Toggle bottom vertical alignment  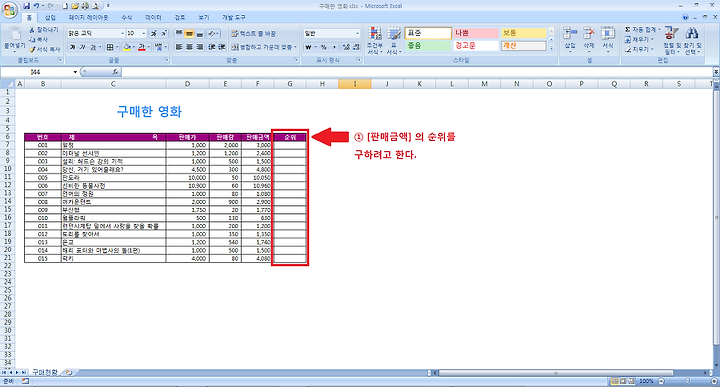pos(200,34)
